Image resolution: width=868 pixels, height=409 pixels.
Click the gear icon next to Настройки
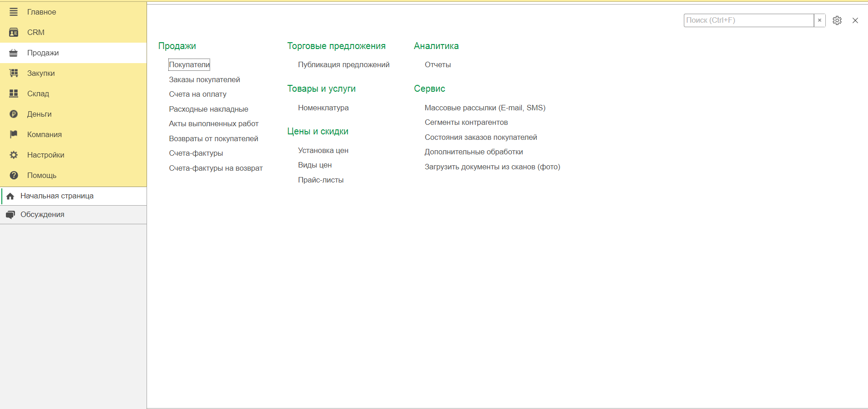click(x=14, y=155)
